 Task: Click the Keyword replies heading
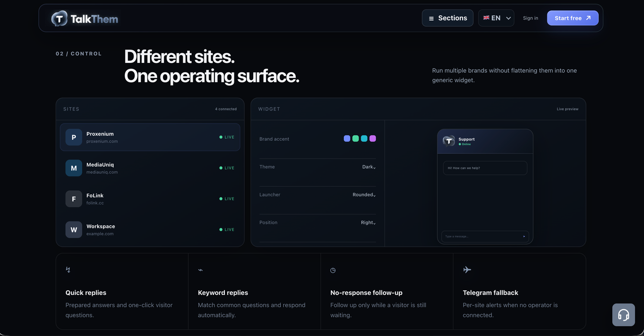point(223,293)
